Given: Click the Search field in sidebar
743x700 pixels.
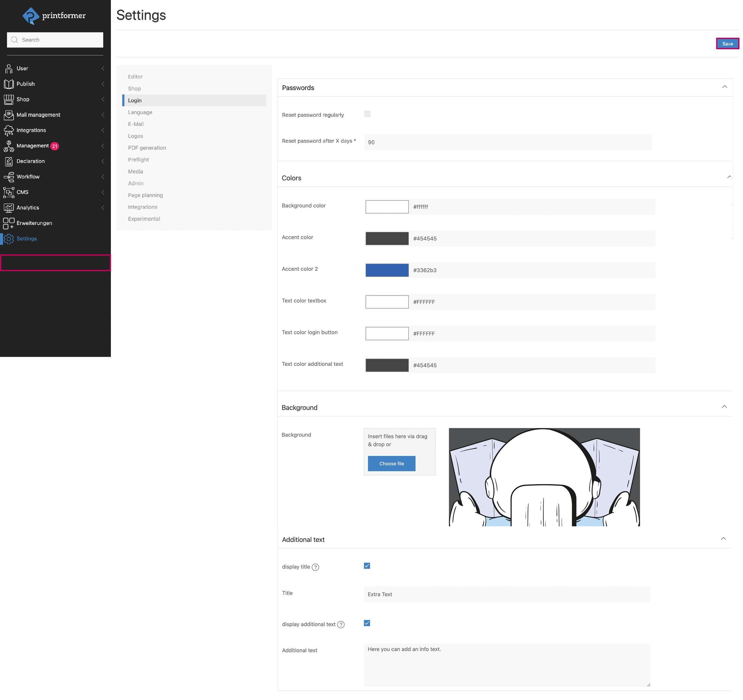Looking at the screenshot, I should (x=55, y=40).
